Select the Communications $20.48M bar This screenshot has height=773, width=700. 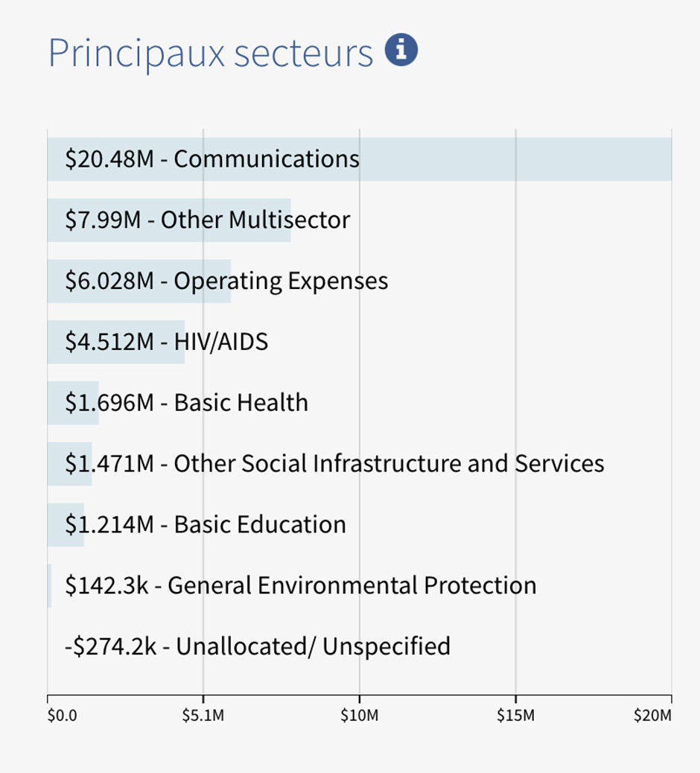coord(360,159)
